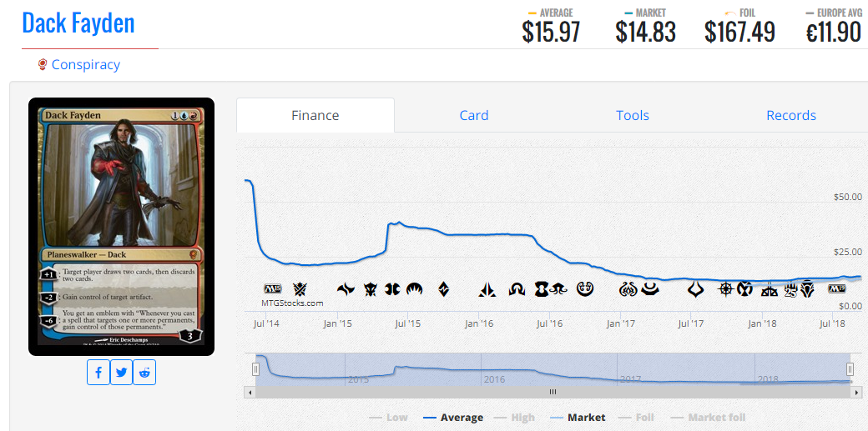Click the navigator scrollbar thumb
This screenshot has width=868, height=431.
coord(553,392)
